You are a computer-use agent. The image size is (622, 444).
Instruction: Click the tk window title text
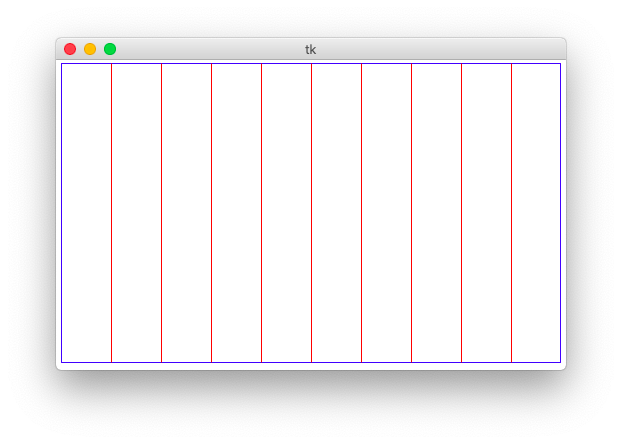tap(311, 50)
